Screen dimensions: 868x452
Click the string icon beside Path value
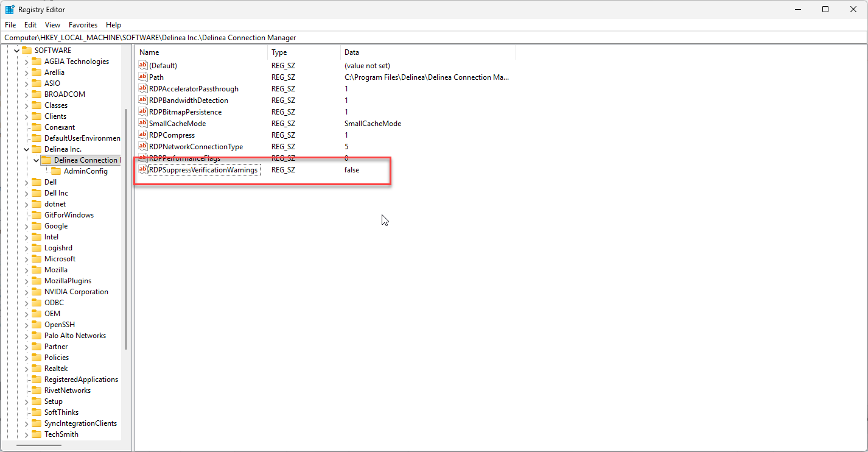tap(143, 77)
